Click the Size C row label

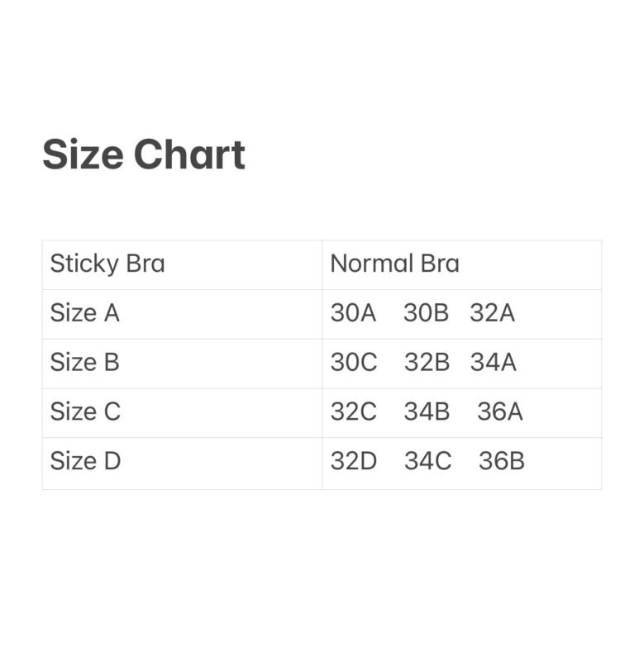(x=85, y=411)
